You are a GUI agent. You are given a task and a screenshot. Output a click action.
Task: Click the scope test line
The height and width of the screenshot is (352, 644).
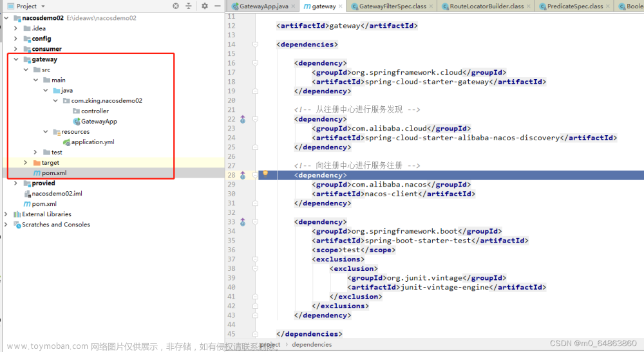click(x=354, y=250)
